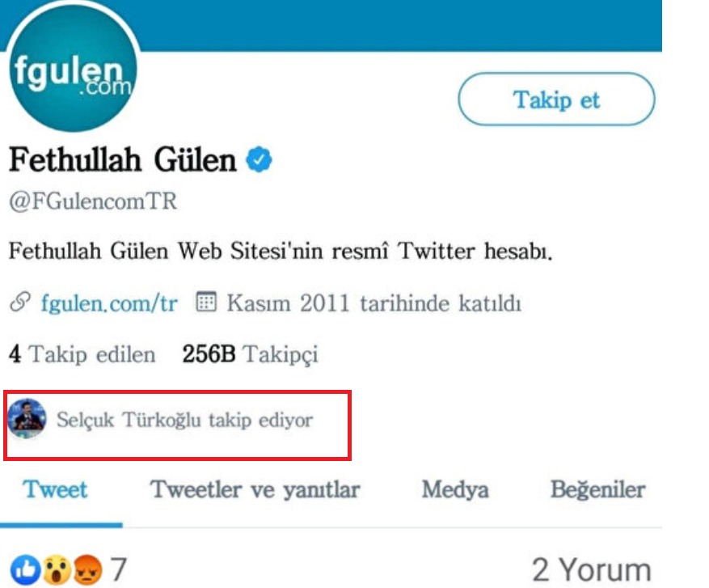The height and width of the screenshot is (588, 709).
Task: Click Selçuk Türkoğlu takip ediyor text
Action: [x=184, y=420]
